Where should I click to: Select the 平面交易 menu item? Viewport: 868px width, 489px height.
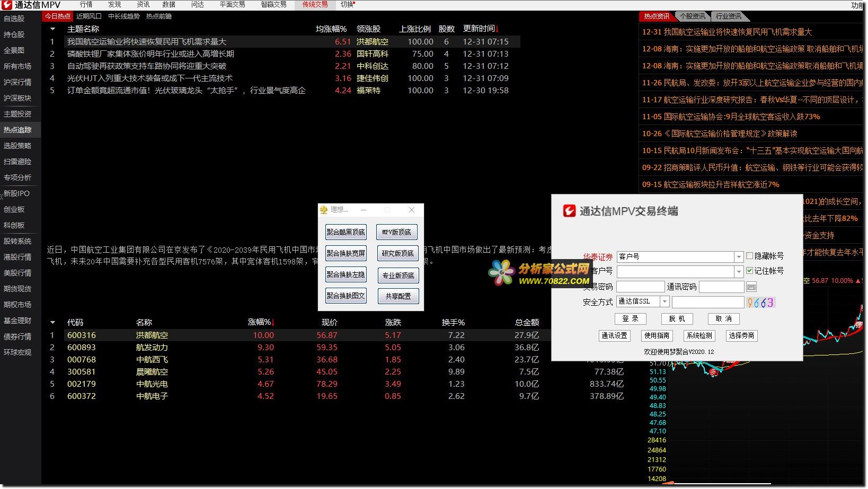(x=232, y=4)
